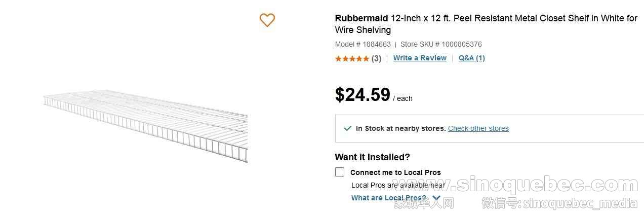Screen dimensions: 644x213
Task: Click the Local Pros are available near text
Action: [398, 185]
